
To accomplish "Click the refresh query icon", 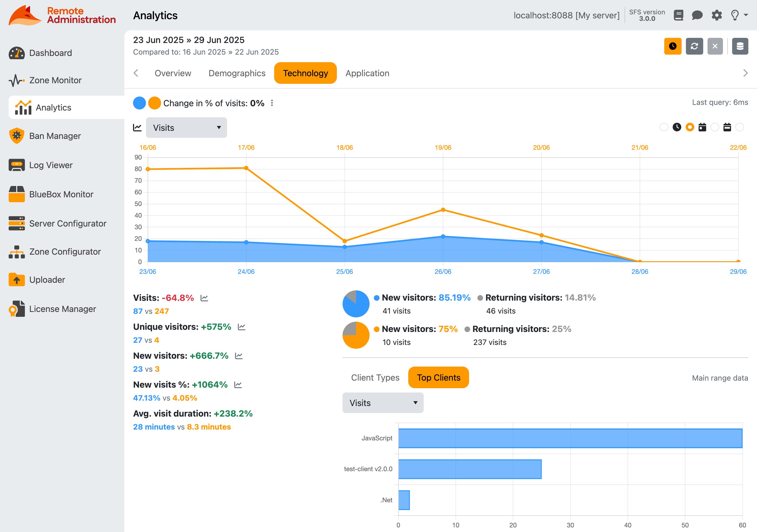I will tap(694, 46).
